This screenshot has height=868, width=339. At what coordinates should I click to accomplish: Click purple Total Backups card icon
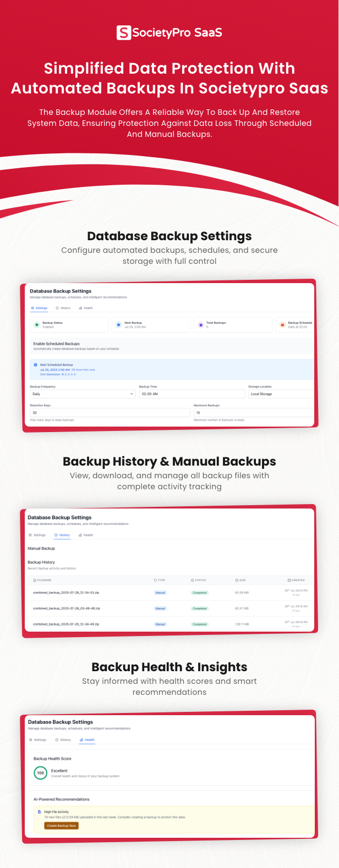point(200,325)
